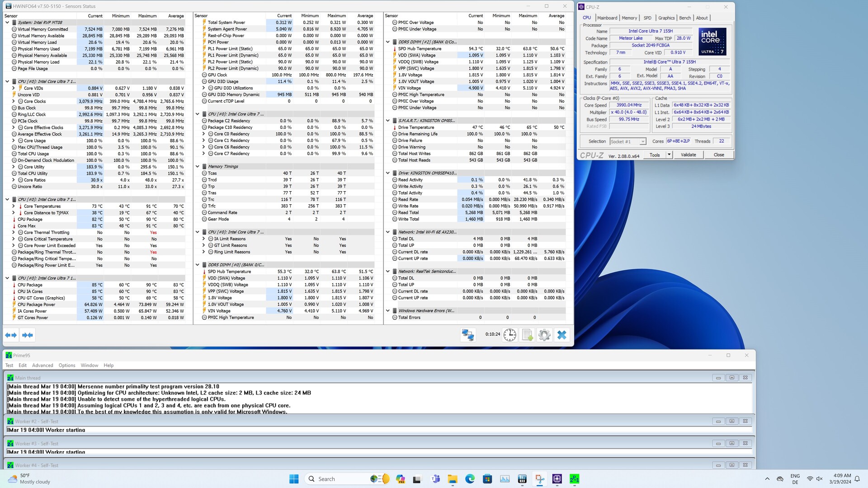This screenshot has width=868, height=488.
Task: Click HWiNFO collapse columns inward-arrows button
Action: pyautogui.click(x=28, y=335)
